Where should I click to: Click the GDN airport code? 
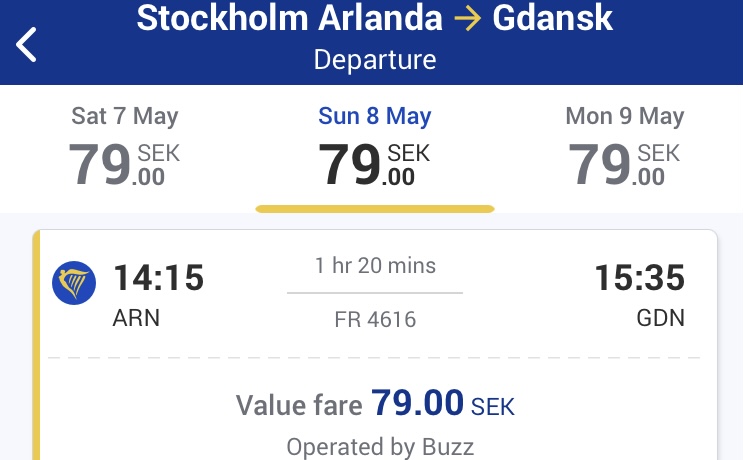click(x=661, y=318)
